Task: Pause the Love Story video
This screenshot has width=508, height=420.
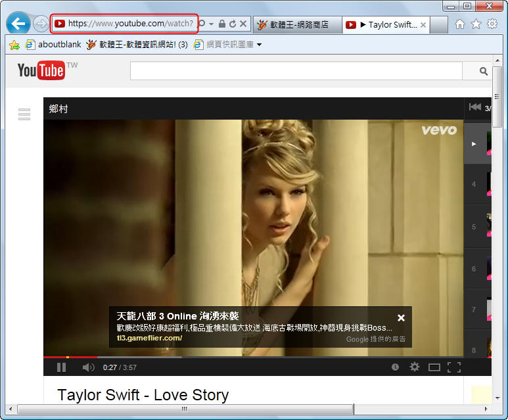Action: pyautogui.click(x=61, y=367)
